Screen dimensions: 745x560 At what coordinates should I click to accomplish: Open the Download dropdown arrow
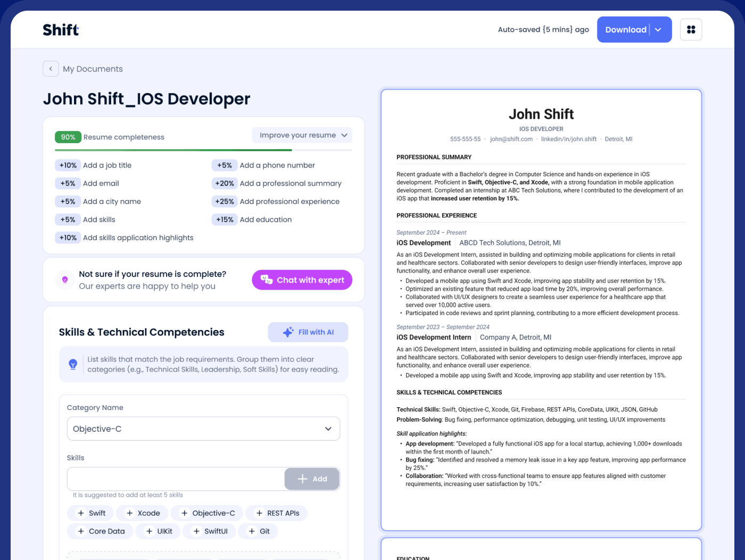click(x=658, y=30)
